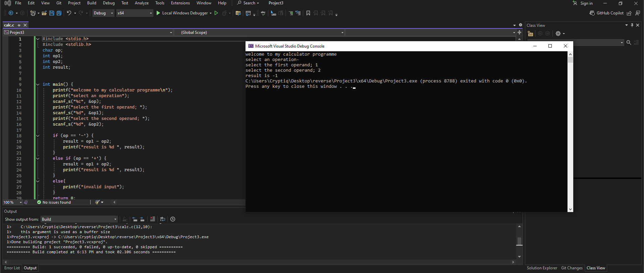Sign in to Visual Studio account
The image size is (644, 273).
[583, 3]
